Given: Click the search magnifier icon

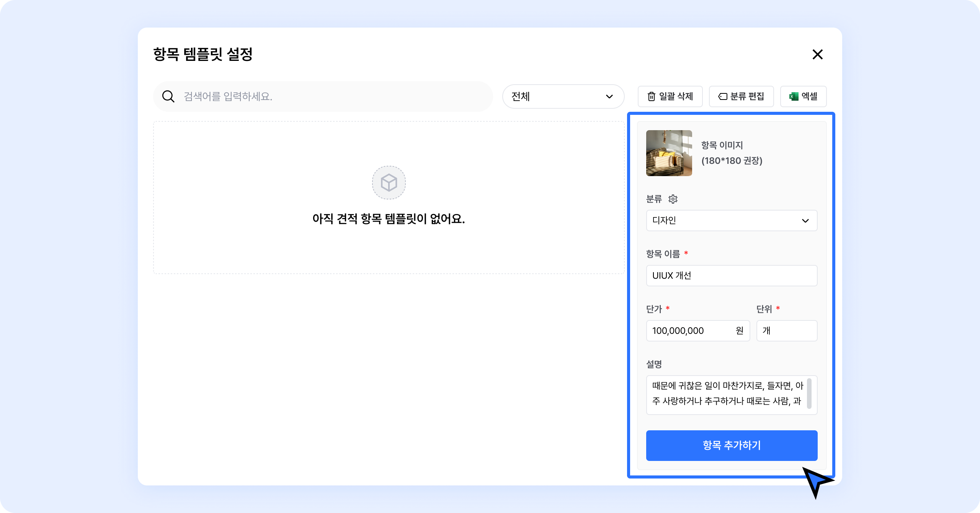Looking at the screenshot, I should click(168, 96).
